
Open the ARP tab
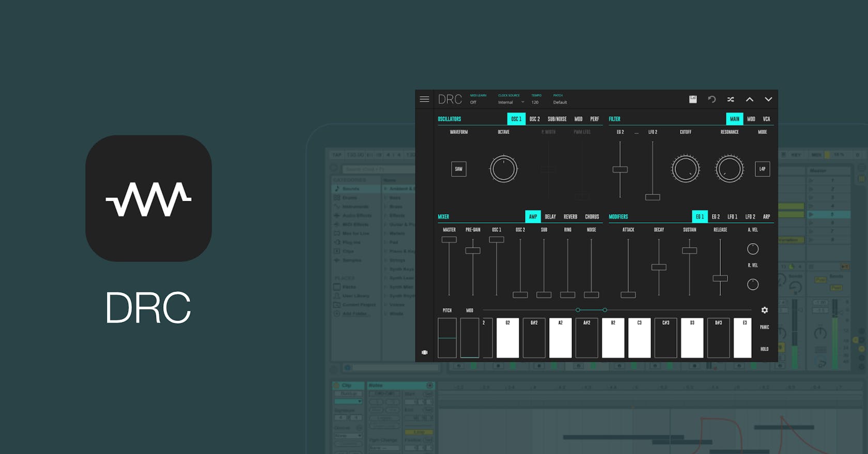(x=767, y=217)
